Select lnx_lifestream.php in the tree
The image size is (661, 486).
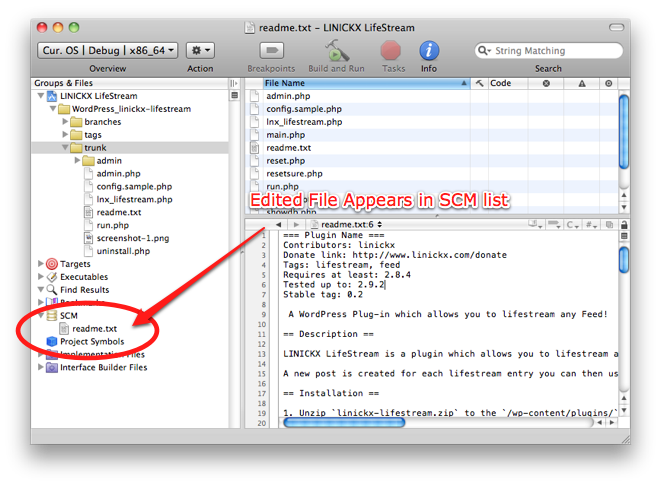[x=134, y=199]
